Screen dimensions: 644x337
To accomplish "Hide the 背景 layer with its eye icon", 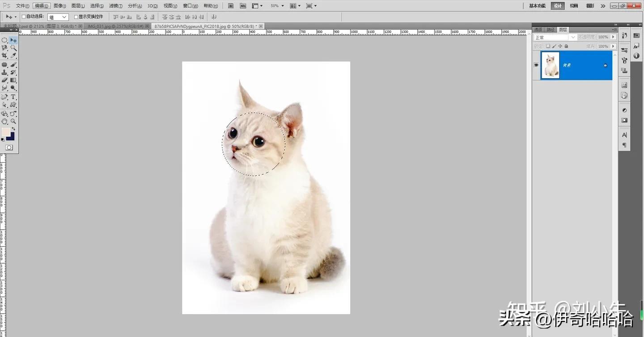I will 536,64.
